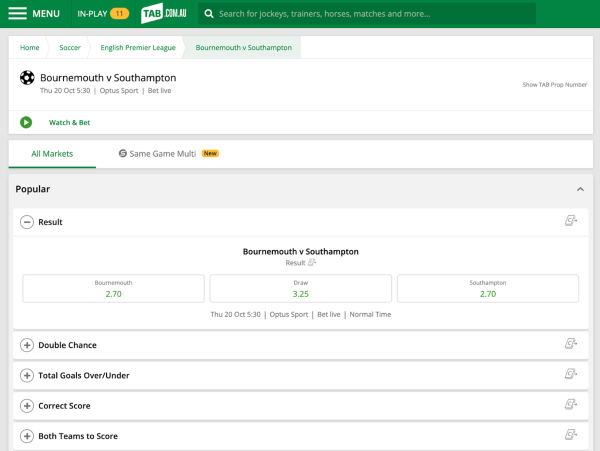Click bet slip icon beside Result subtitle

[312, 262]
